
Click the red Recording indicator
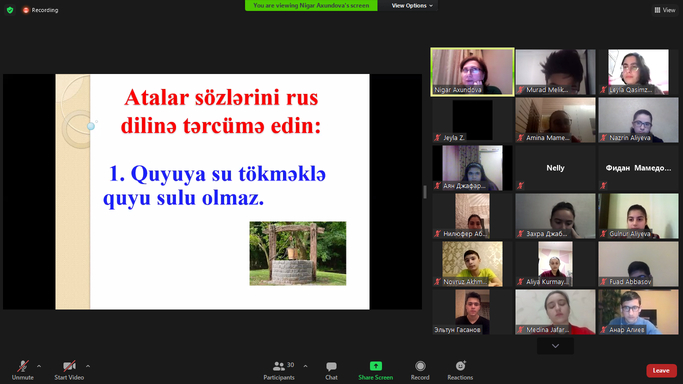pyautogui.click(x=40, y=10)
